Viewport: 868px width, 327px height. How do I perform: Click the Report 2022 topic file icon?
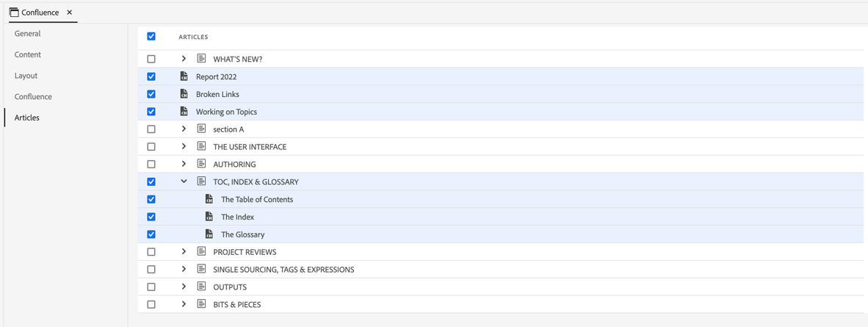point(184,76)
